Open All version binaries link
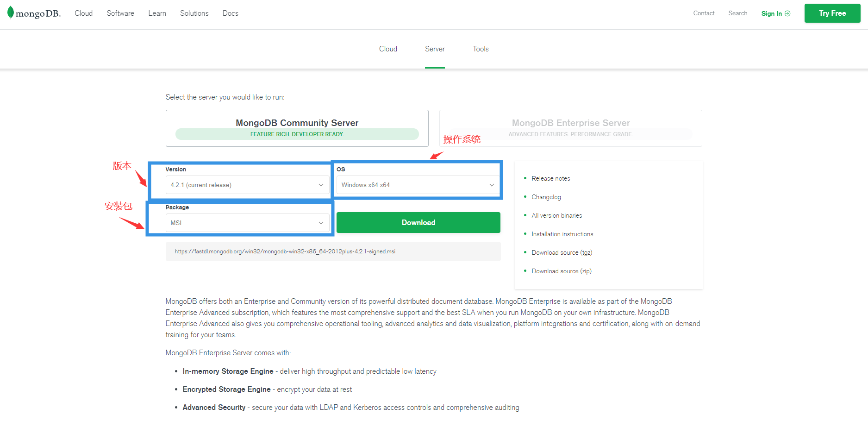The image size is (868, 427). coord(557,216)
